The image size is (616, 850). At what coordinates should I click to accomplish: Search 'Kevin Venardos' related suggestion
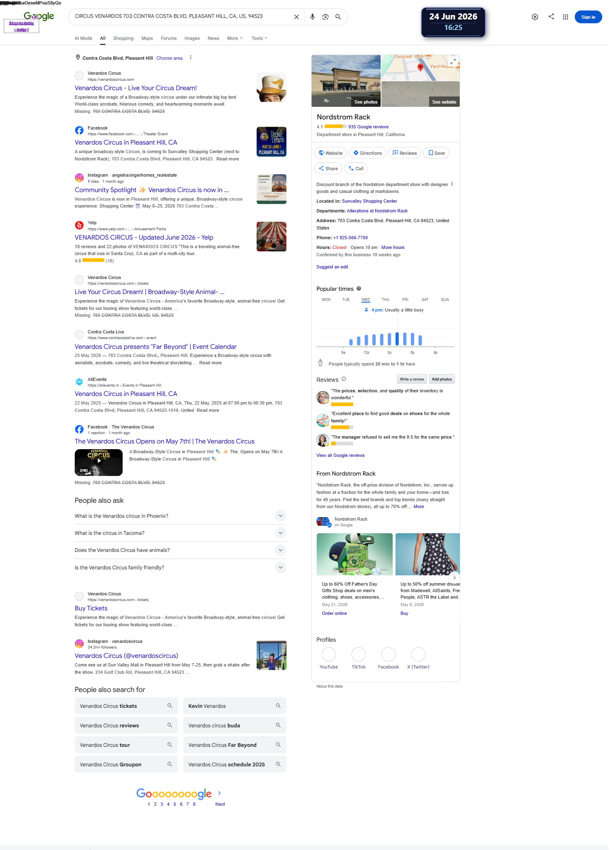[x=235, y=706]
